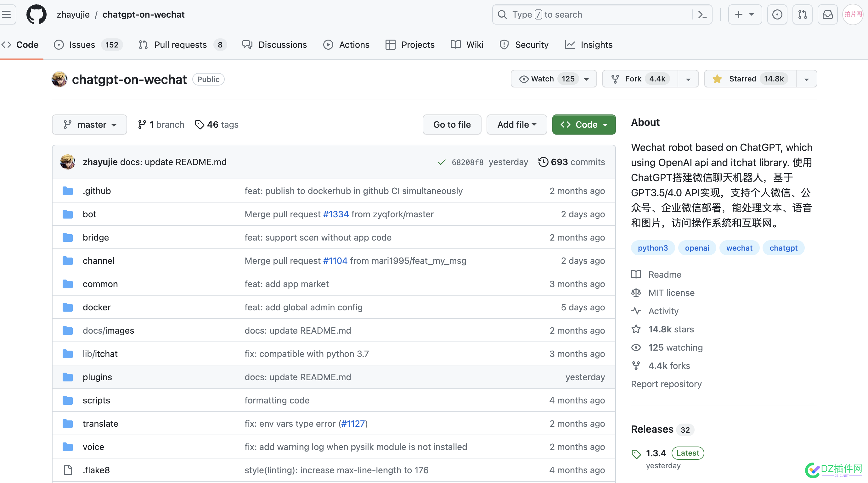The width and height of the screenshot is (868, 483).
Task: Open the bridge folder
Action: [x=96, y=237]
